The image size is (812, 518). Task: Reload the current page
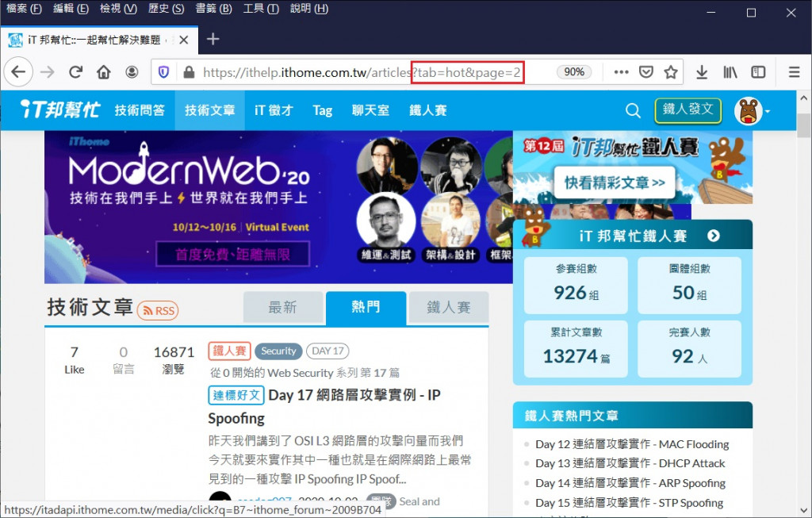[x=75, y=72]
